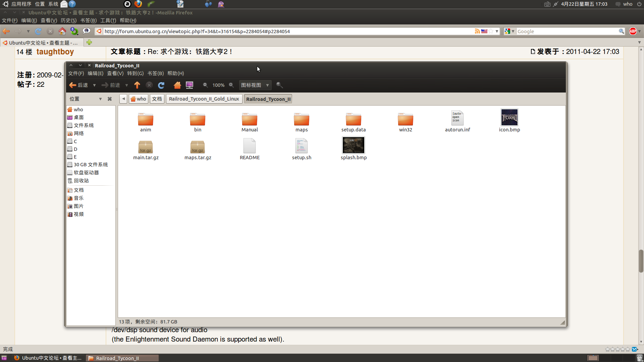
Task: Select the setup.sh script
Action: pyautogui.click(x=302, y=149)
